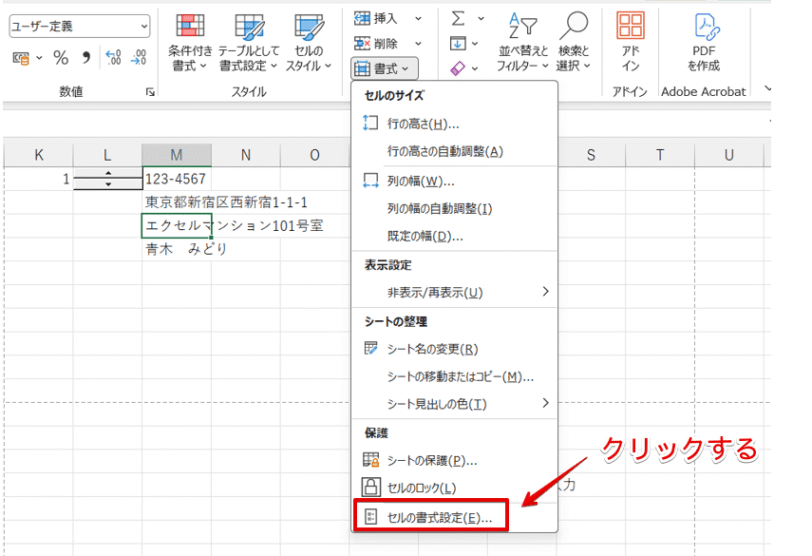Open 並べ替えとフィルター sort and filter
The width and height of the screenshot is (812, 556).
click(523, 42)
